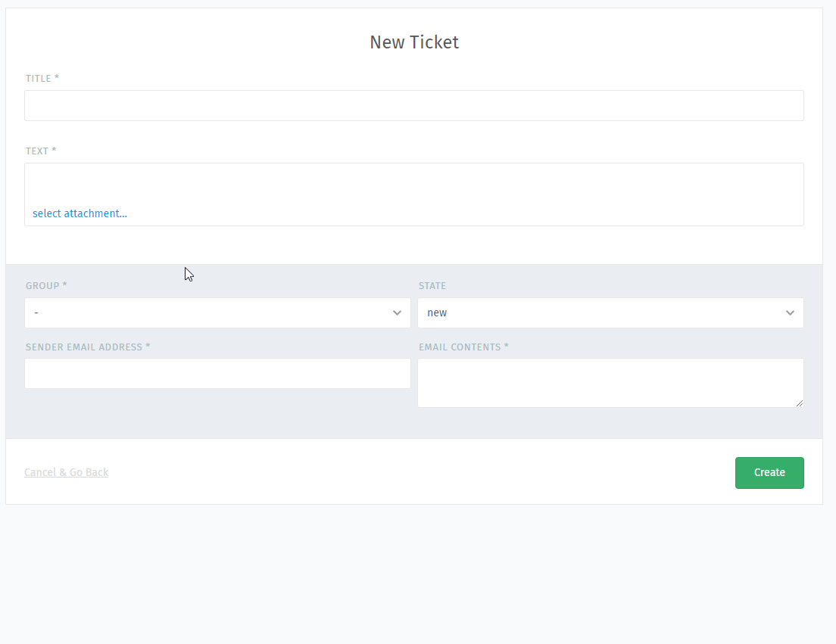Click the Sender Email Address field
The image size is (836, 644).
point(217,373)
